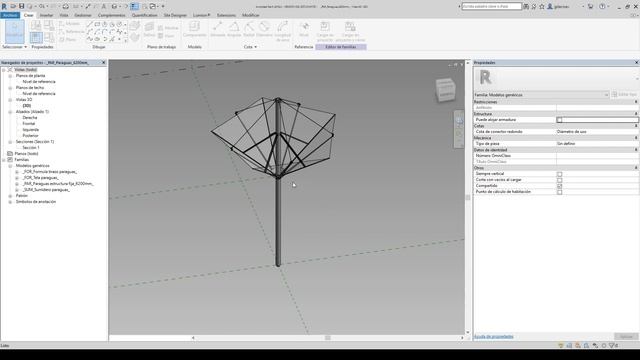This screenshot has width=640, height=360.
Task: Toggle Corte con vacíos al cargar checkbox
Action: (x=560, y=180)
